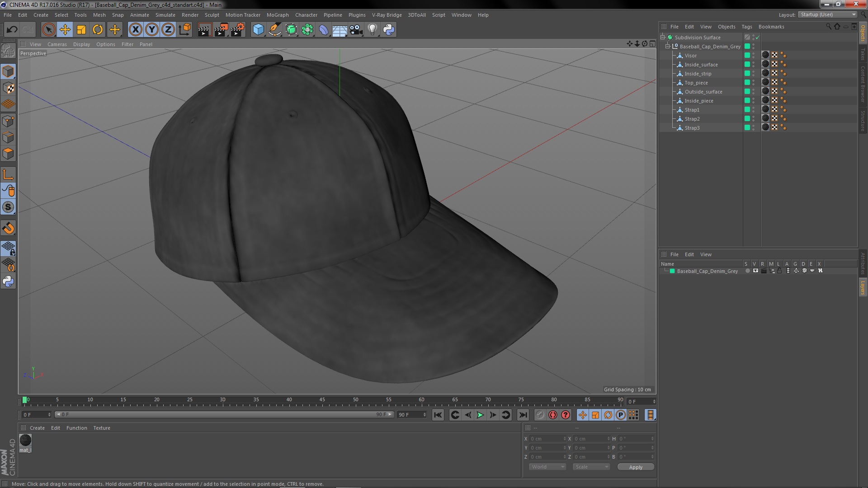This screenshot has width=868, height=488.
Task: Activate the Scale tool
Action: [x=81, y=30]
